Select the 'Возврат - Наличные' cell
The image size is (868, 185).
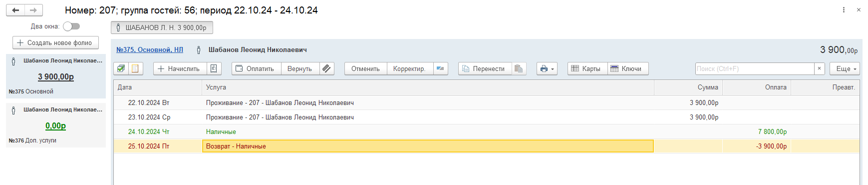[428, 146]
